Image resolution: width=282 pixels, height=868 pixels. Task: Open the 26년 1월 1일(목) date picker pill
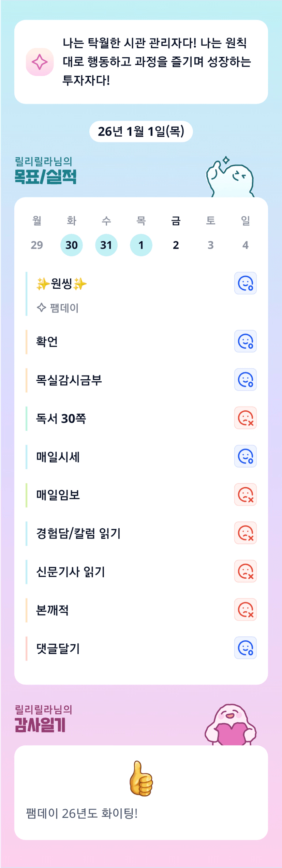tap(141, 132)
